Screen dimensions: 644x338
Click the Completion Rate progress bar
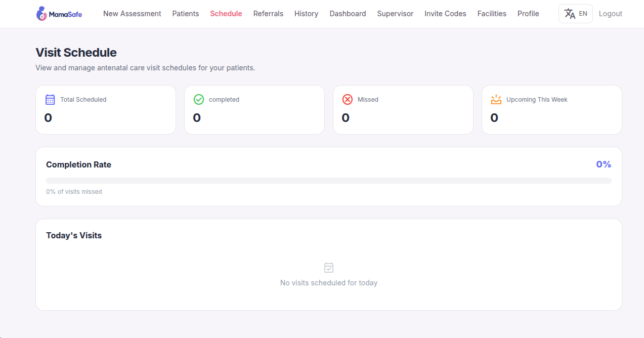tap(329, 181)
